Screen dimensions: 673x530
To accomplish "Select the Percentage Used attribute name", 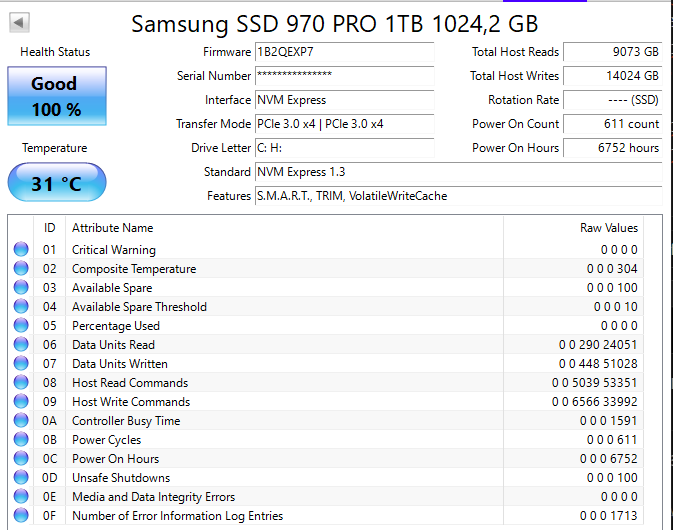I will [115, 326].
